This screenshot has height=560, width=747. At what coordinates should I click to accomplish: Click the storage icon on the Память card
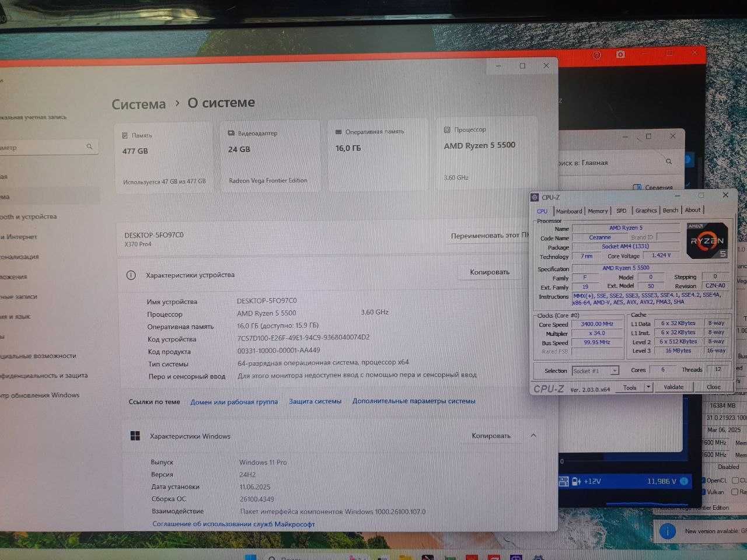[125, 135]
